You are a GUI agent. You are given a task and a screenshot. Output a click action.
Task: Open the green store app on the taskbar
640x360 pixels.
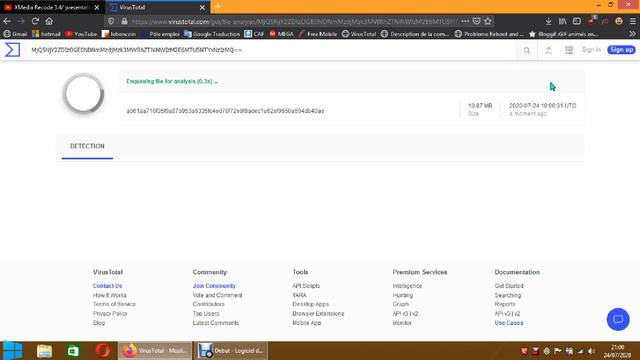pyautogui.click(x=73, y=351)
